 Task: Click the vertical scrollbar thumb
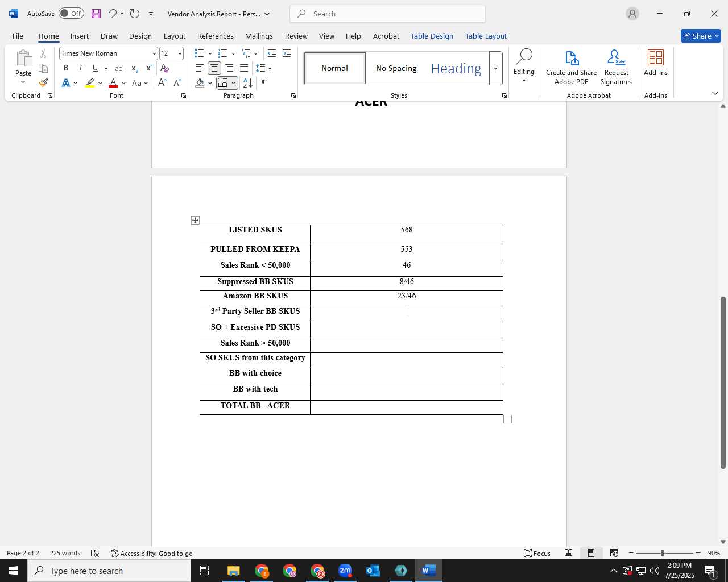pos(723,383)
